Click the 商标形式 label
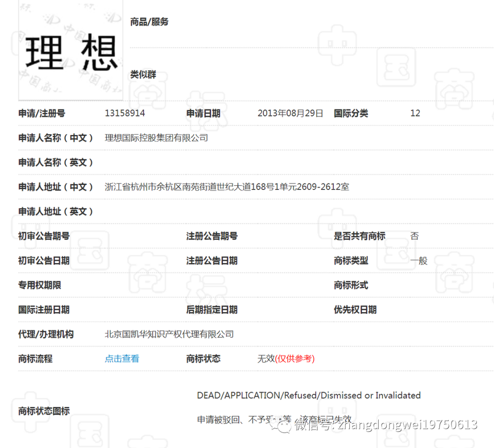This screenshot has height=448, width=494. point(351,286)
